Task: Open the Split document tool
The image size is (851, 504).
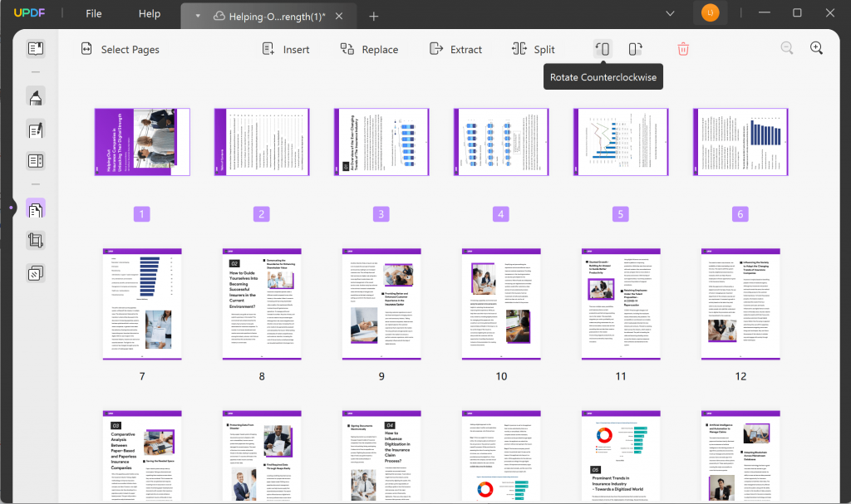Action: (x=534, y=49)
